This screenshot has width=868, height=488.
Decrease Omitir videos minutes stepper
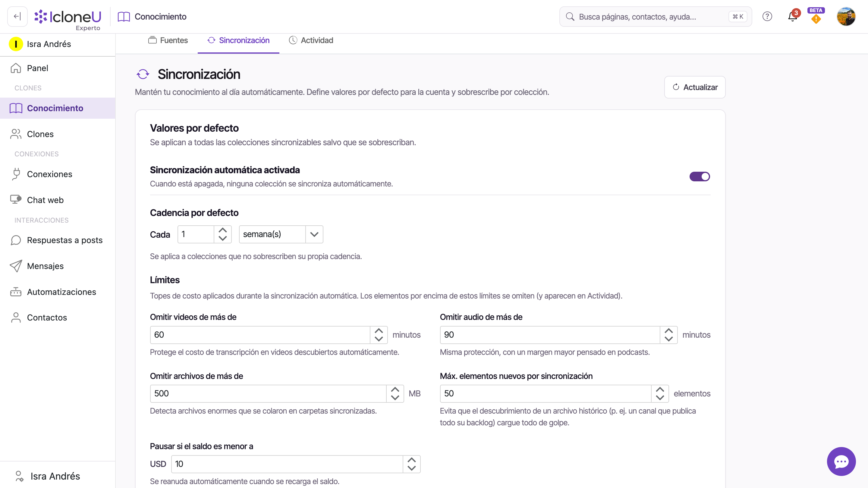(379, 339)
